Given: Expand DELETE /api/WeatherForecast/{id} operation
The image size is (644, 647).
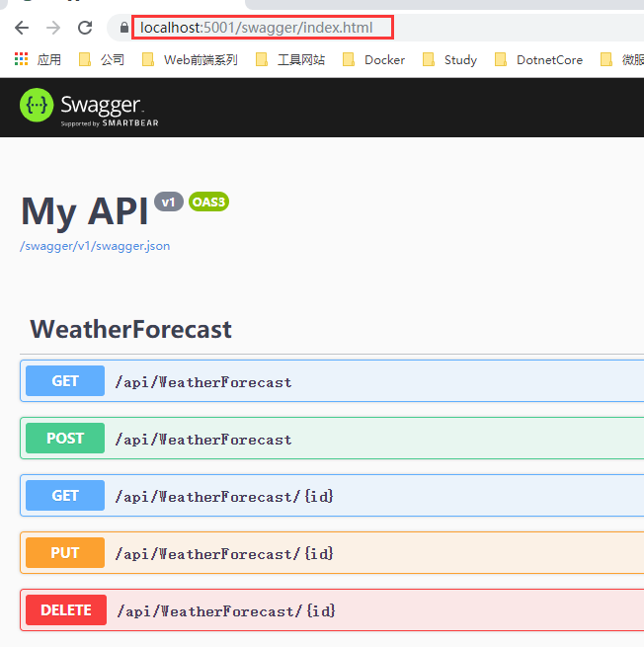Looking at the screenshot, I should tap(332, 610).
